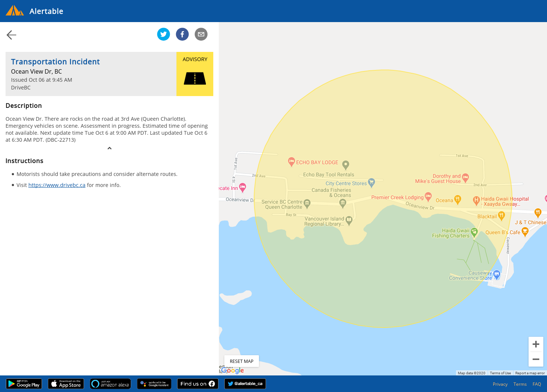Click the DriveBC source text

click(x=21, y=88)
